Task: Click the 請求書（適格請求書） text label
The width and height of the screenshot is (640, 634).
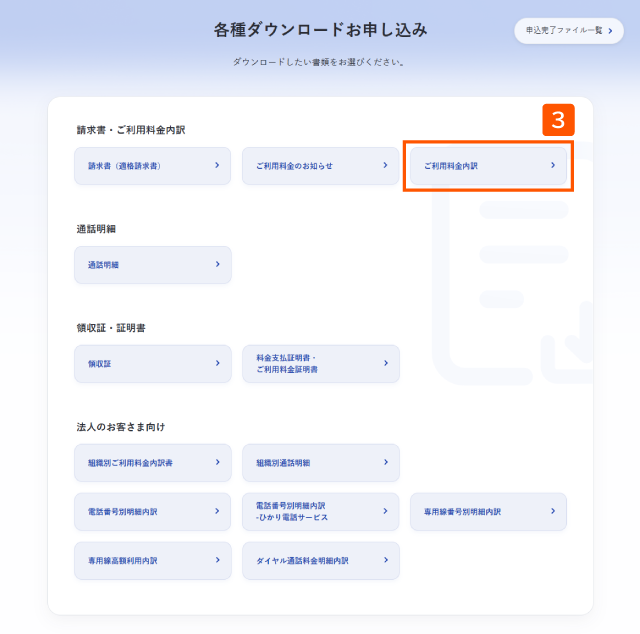Action: pos(124,166)
